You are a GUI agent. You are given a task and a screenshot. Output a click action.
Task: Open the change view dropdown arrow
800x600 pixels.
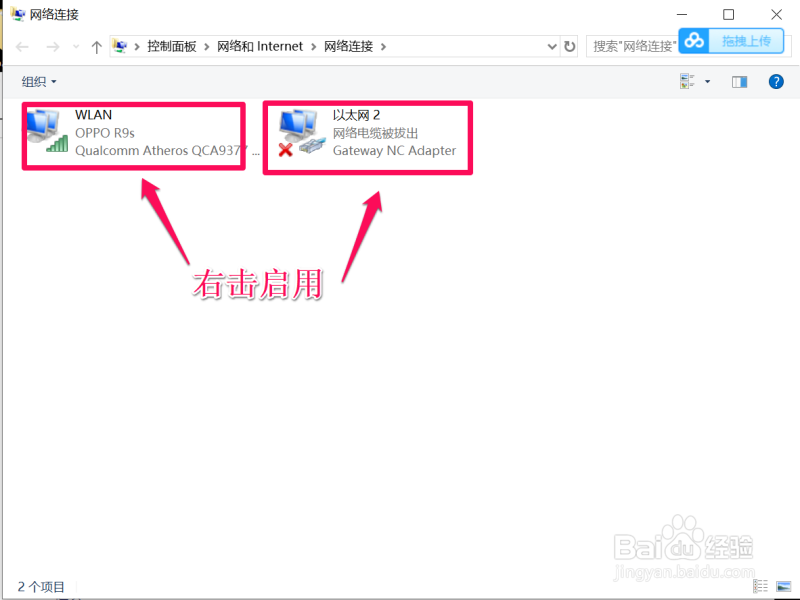pyautogui.click(x=707, y=80)
